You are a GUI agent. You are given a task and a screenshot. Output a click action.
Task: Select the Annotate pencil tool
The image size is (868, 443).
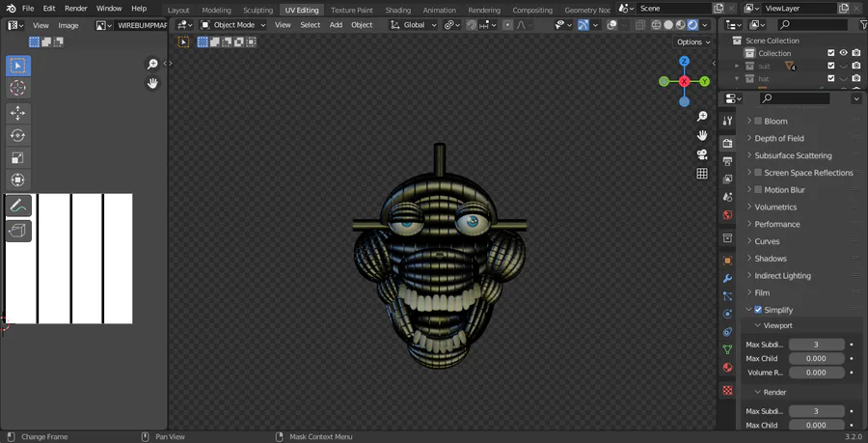pyautogui.click(x=18, y=206)
